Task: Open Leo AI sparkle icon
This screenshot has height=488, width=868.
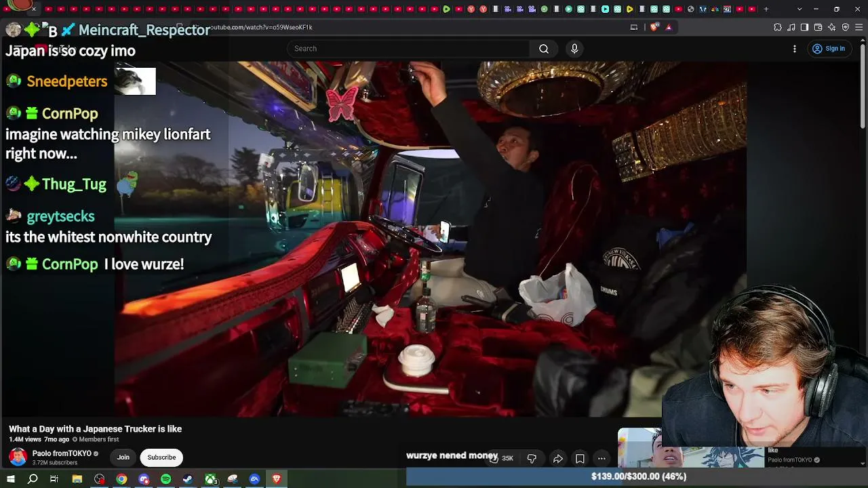Action: [832, 27]
